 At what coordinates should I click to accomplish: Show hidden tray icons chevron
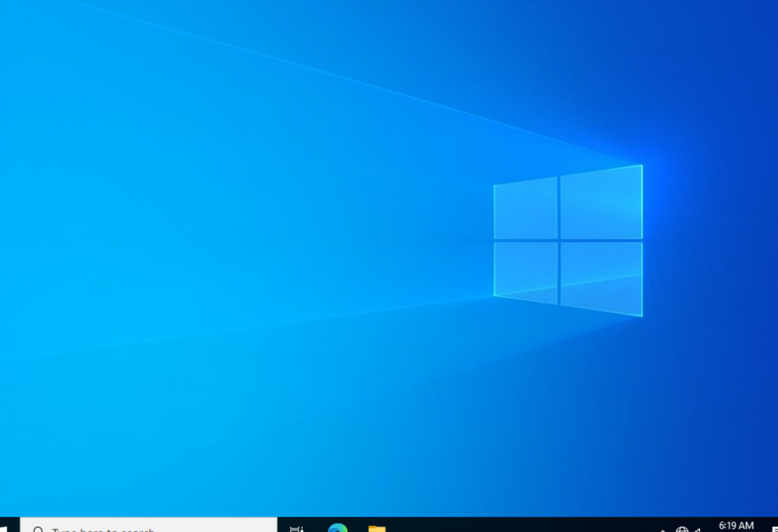663,530
